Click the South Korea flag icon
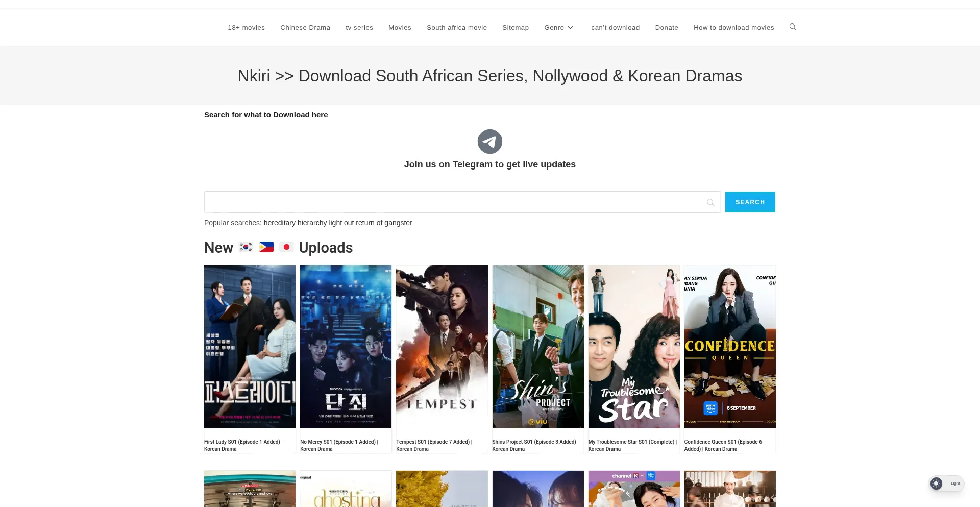The width and height of the screenshot is (980, 507). 246,247
